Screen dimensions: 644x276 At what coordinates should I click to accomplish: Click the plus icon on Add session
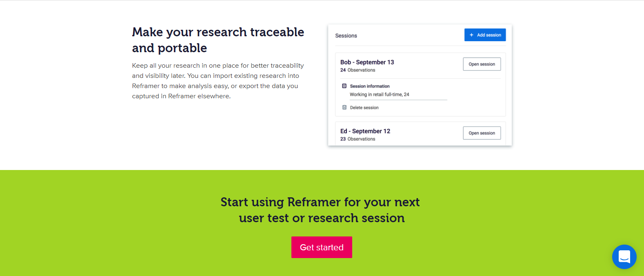[x=471, y=35]
